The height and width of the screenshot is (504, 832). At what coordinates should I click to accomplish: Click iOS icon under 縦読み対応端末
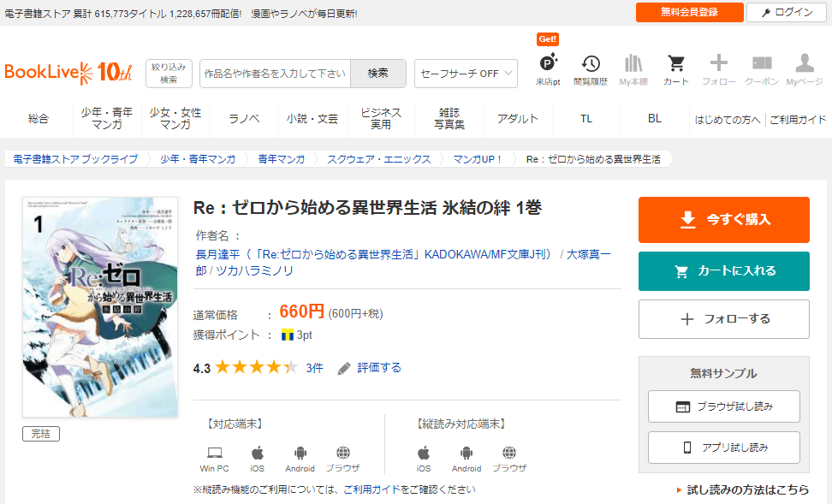coord(424,459)
